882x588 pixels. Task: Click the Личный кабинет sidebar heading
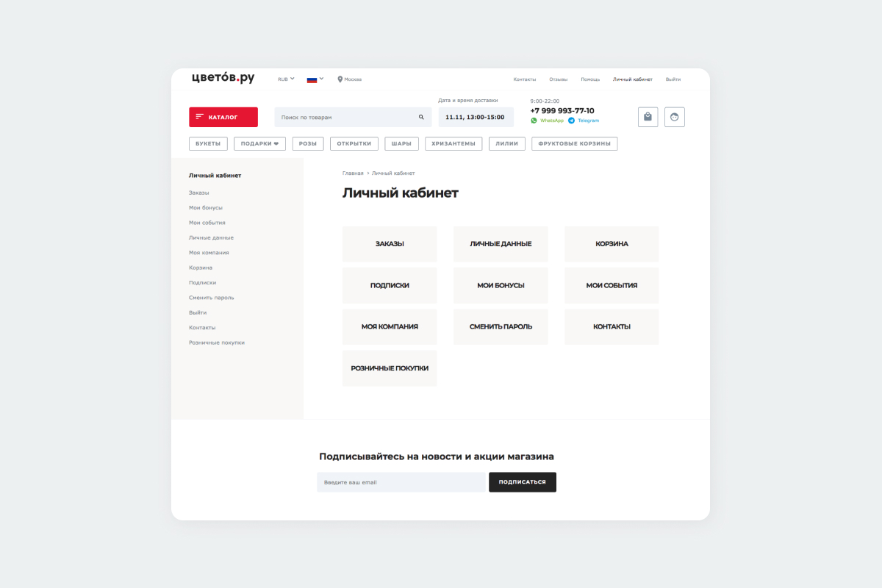(x=215, y=176)
